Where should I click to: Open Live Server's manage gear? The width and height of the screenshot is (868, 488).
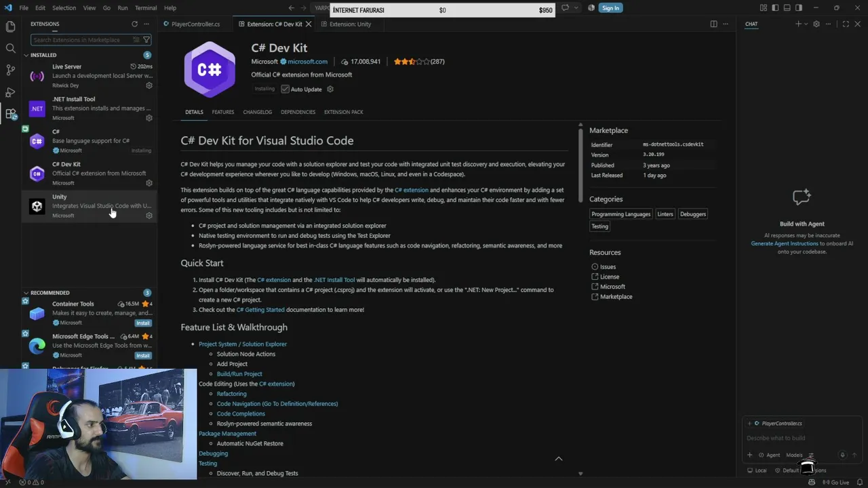point(149,85)
